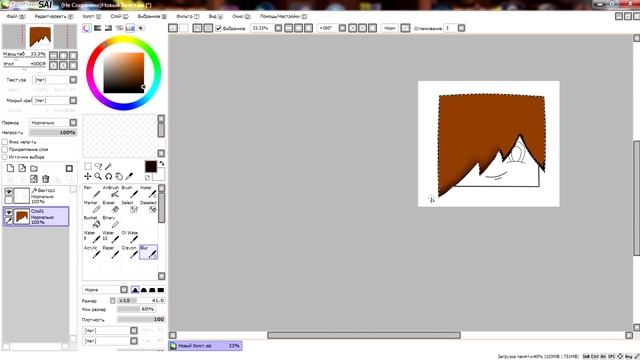Open the stabilizer value dropdown

click(x=461, y=28)
